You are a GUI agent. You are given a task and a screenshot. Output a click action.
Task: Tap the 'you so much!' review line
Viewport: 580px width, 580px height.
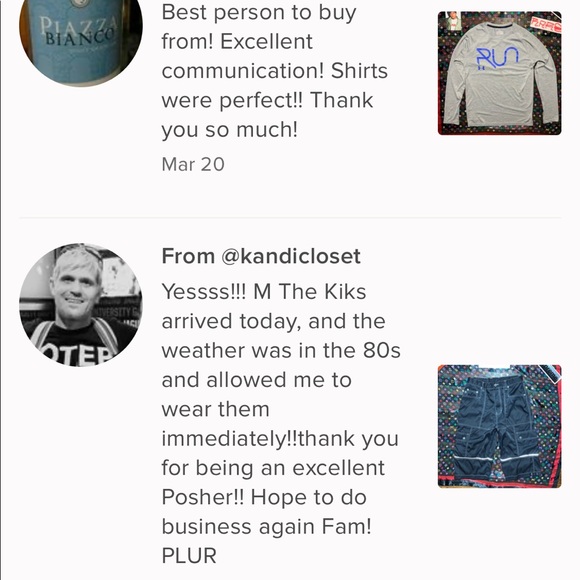pyautogui.click(x=229, y=130)
